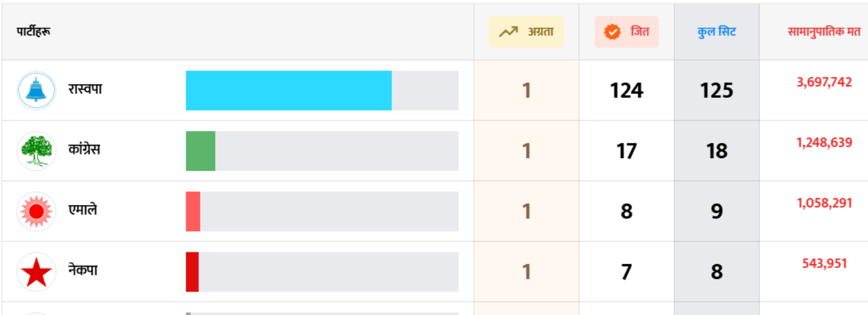Click the trending arrow icon beside अग्रता

508,32
